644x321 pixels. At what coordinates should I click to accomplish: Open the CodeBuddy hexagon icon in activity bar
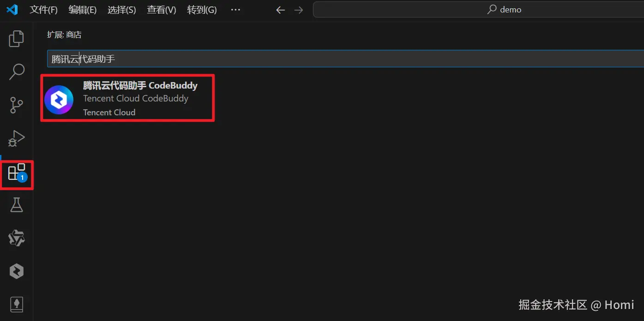point(17,271)
